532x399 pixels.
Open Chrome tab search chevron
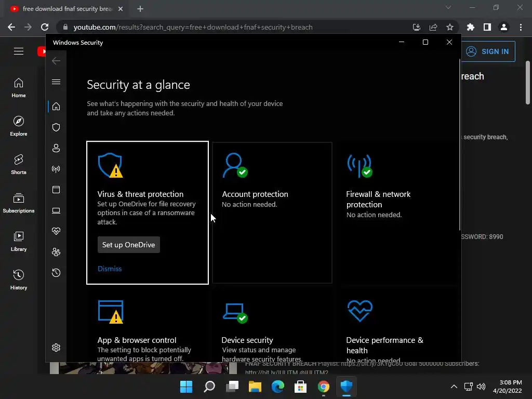click(x=448, y=7)
